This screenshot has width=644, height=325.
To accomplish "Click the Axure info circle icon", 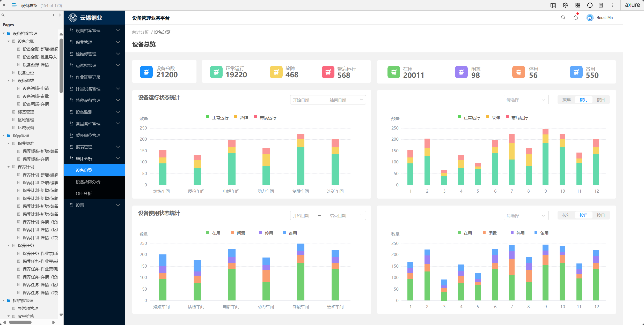I will click(590, 5).
